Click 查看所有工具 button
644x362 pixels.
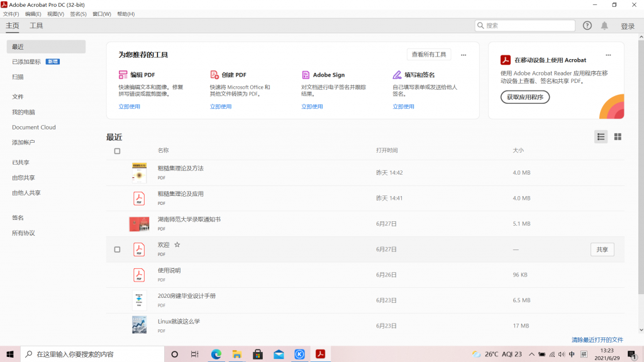[x=429, y=55]
